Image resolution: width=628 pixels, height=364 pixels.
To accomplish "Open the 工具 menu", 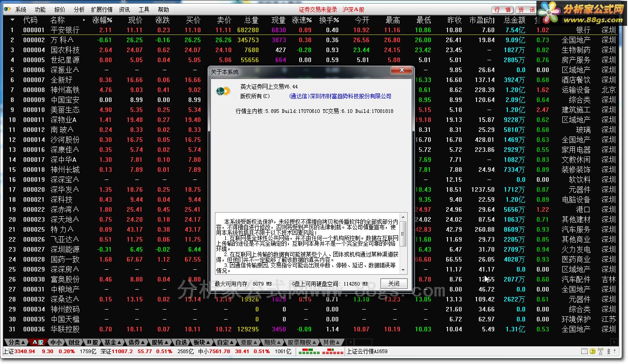I will pos(144,10).
